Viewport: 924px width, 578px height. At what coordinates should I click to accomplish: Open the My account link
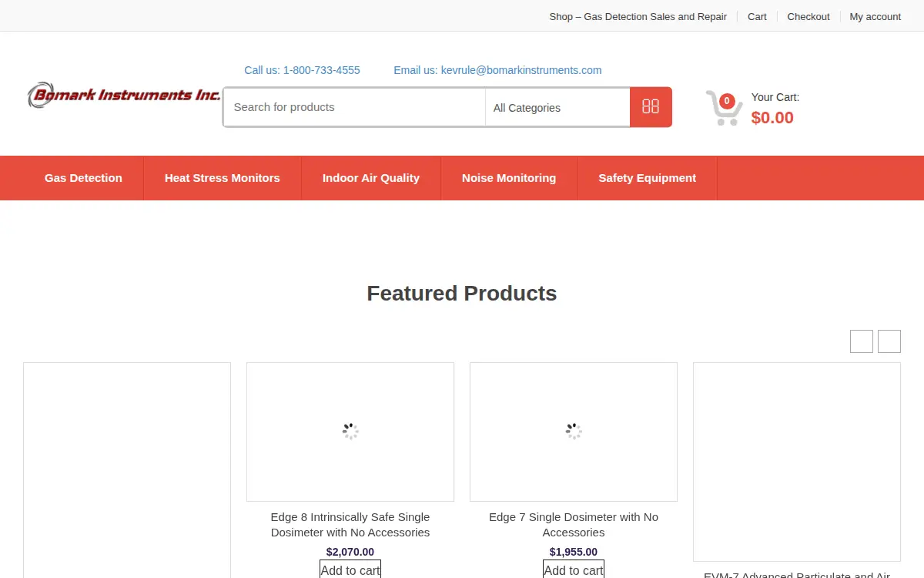coord(875,16)
